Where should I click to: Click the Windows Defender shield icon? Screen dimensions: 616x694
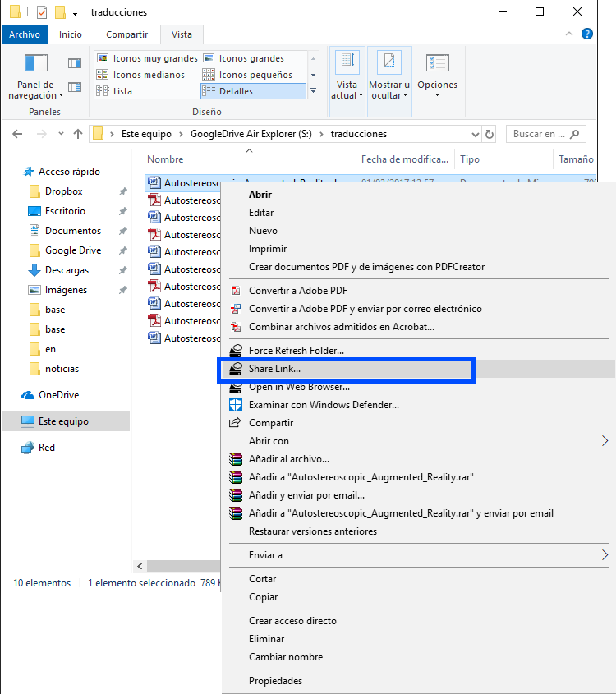coord(237,405)
